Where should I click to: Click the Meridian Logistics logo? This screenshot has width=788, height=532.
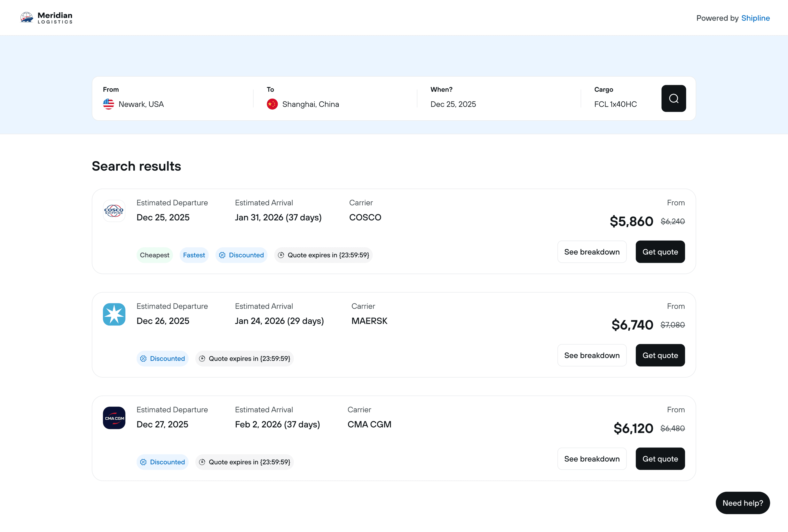[x=46, y=17]
